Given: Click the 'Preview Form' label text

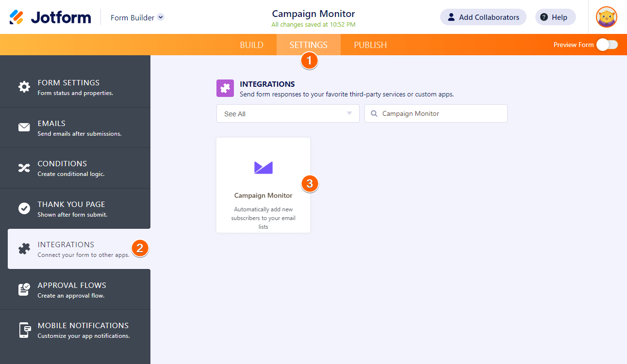Looking at the screenshot, I should [574, 45].
